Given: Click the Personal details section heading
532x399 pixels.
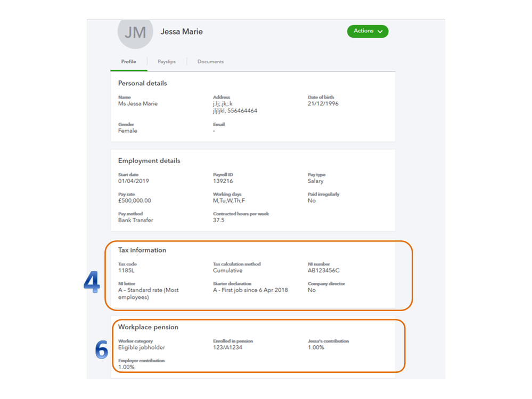Looking at the screenshot, I should click(142, 84).
